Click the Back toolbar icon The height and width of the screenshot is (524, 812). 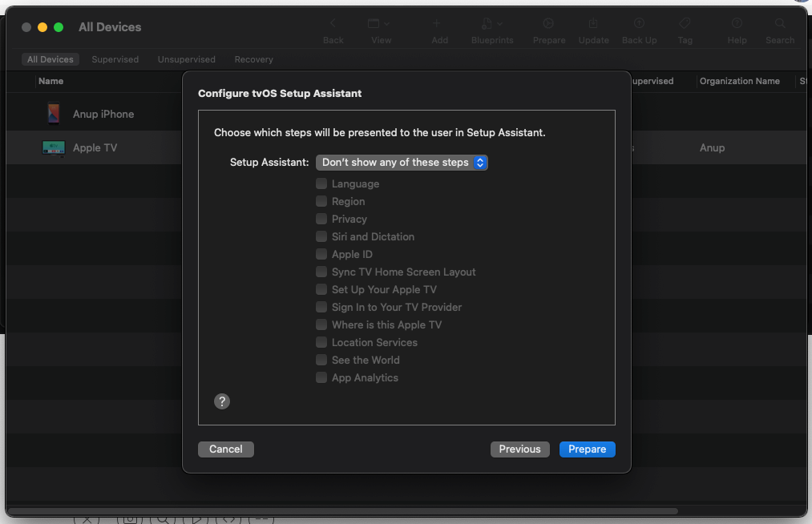coord(333,24)
